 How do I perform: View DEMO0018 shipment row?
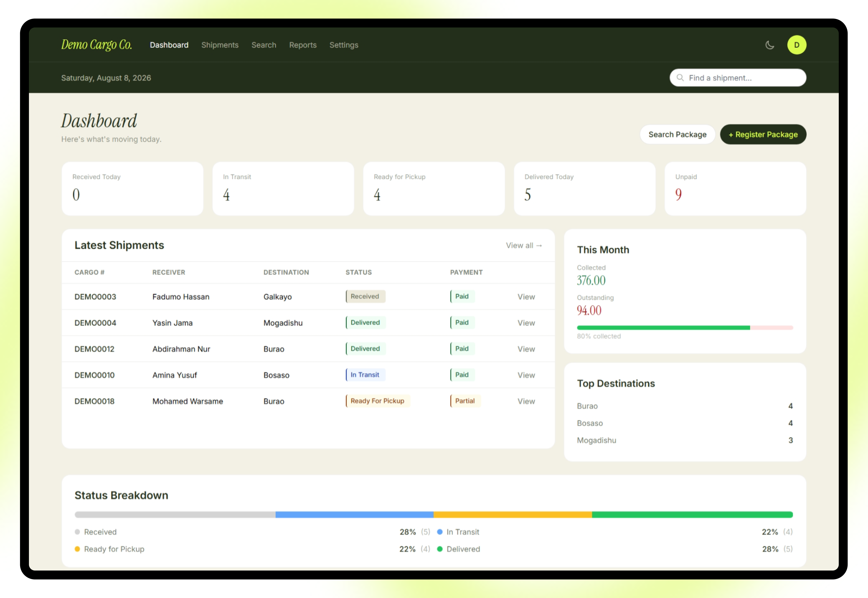coord(526,401)
